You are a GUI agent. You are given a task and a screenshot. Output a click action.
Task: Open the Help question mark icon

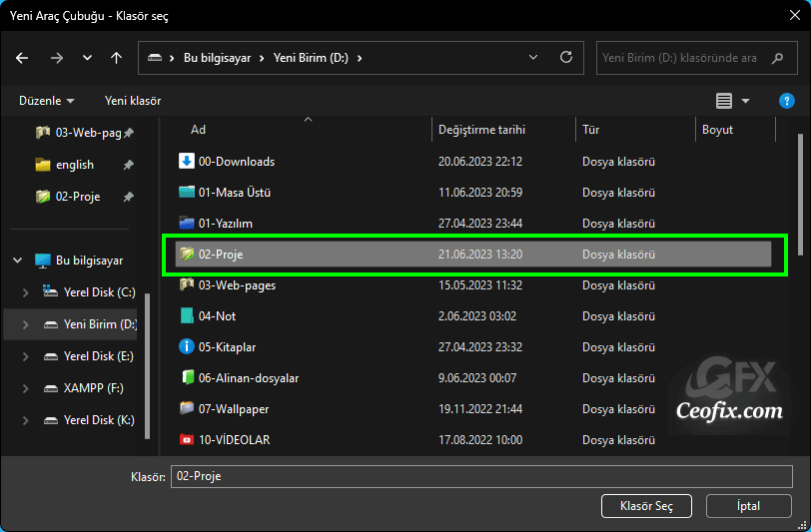tap(787, 101)
